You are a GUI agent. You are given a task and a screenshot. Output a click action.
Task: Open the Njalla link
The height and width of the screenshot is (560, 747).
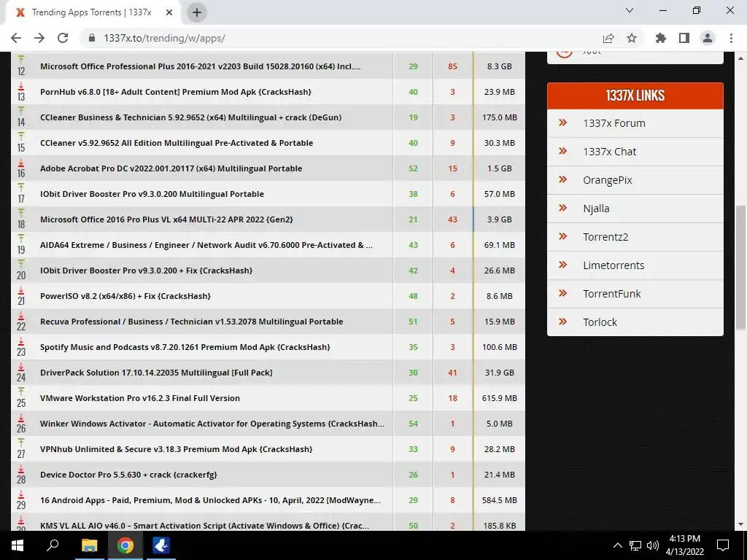[596, 209]
